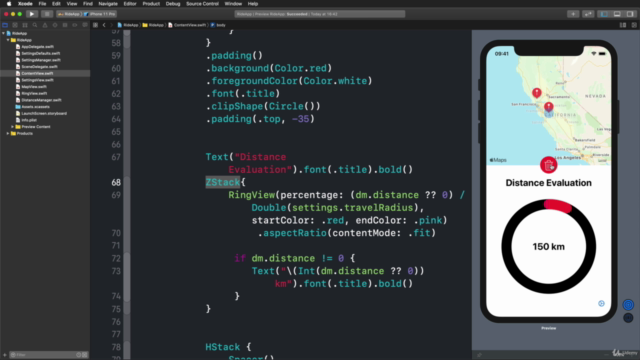This screenshot has height=360, width=640.
Task: Open the code review arrows button
Action: click(x=588, y=14)
